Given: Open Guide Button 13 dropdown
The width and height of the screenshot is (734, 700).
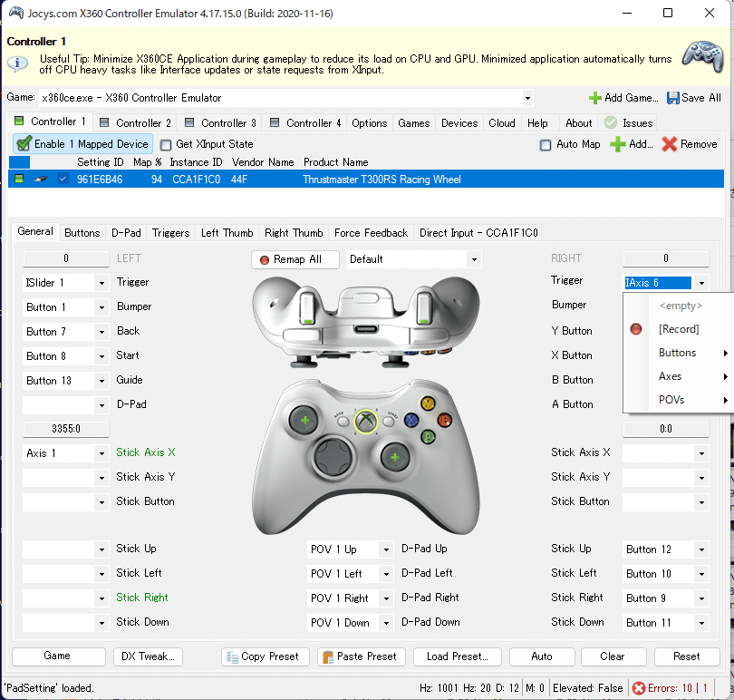Looking at the screenshot, I should pos(101,381).
